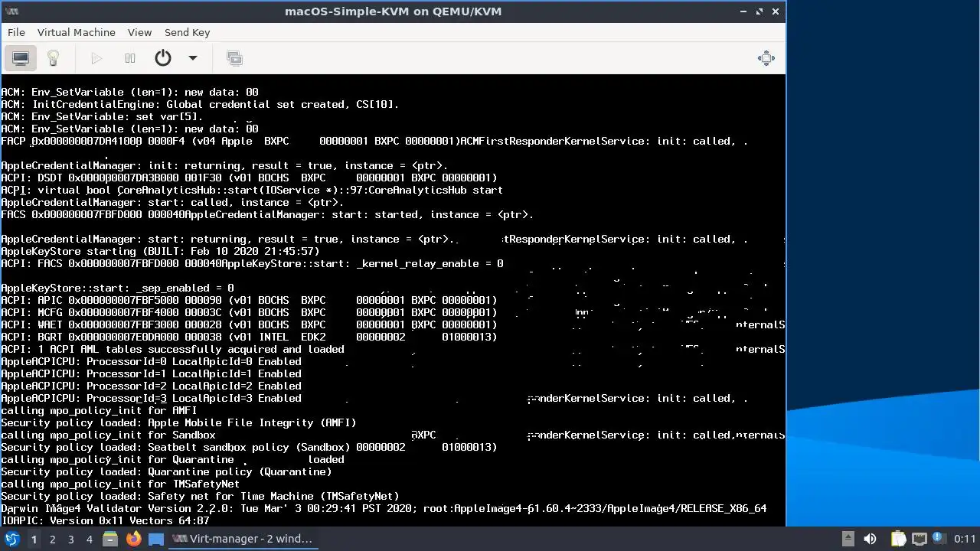
Task: Open the LXQt application menu
Action: pos(12,539)
